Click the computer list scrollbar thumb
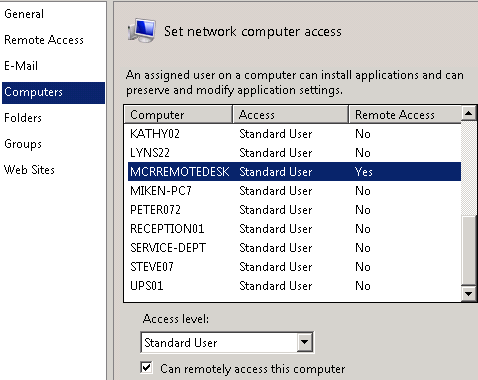The width and height of the screenshot is (478, 380). pos(468,251)
